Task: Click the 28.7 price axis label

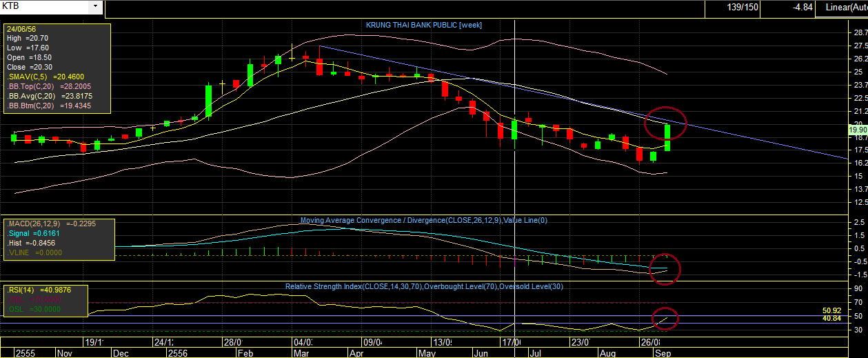Action: pyautogui.click(x=860, y=32)
